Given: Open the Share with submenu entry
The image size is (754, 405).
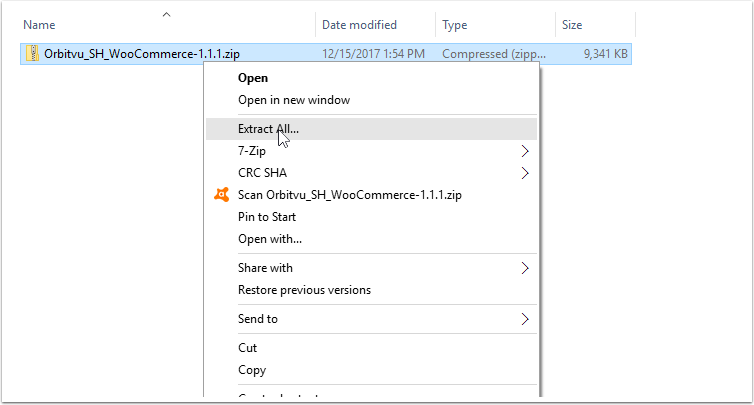Looking at the screenshot, I should (x=371, y=268).
